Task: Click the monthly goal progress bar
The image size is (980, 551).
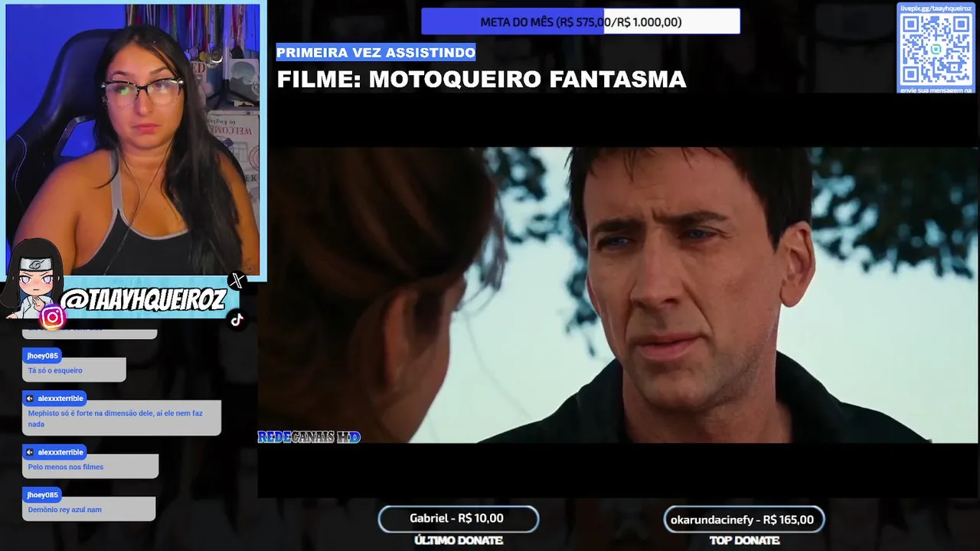Action: pyautogui.click(x=580, y=22)
